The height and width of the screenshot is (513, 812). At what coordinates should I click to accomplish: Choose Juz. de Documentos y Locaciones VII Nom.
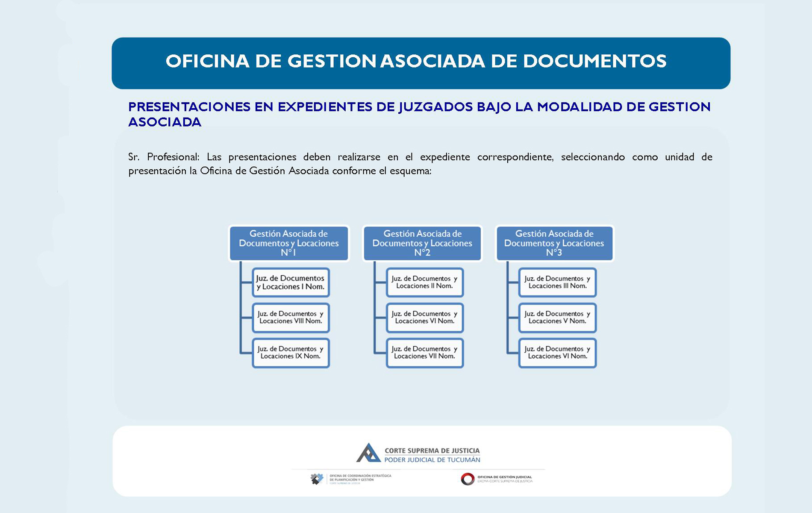(425, 353)
